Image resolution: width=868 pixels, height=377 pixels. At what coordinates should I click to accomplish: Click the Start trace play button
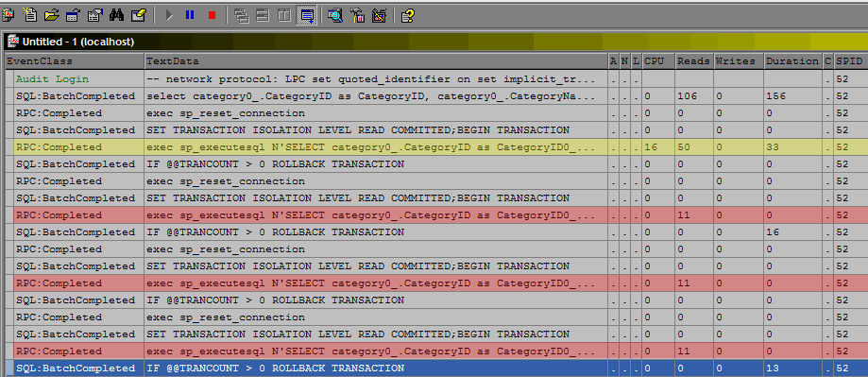click(169, 15)
